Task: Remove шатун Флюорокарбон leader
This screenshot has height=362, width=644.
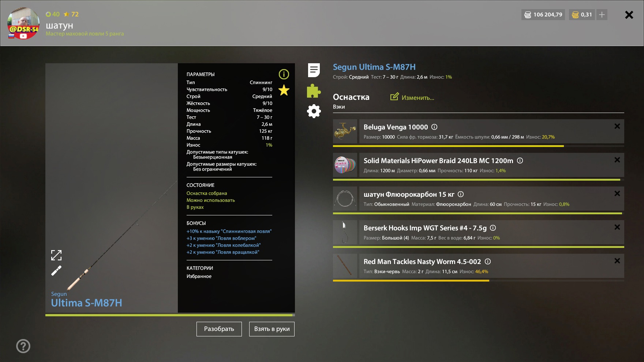Action: pyautogui.click(x=617, y=193)
